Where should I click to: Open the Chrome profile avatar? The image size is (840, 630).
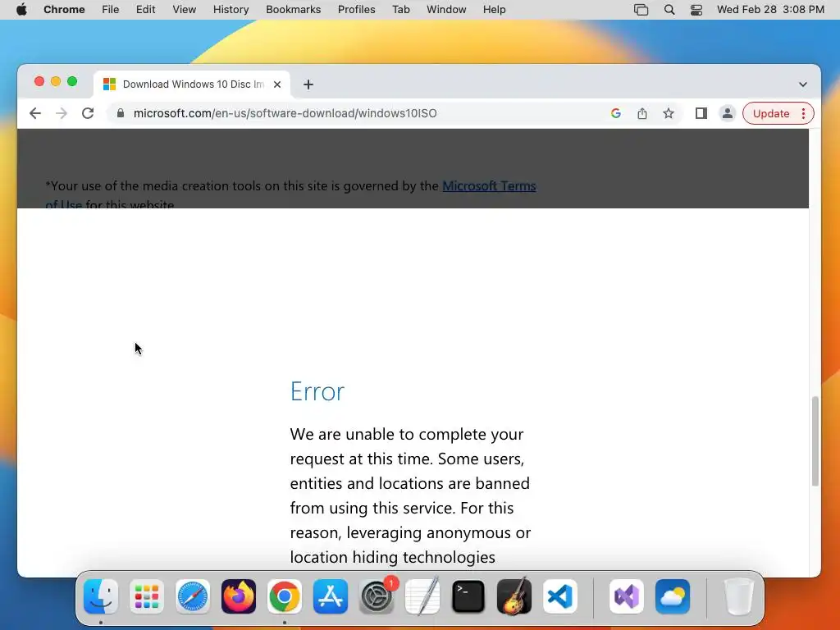coord(727,113)
